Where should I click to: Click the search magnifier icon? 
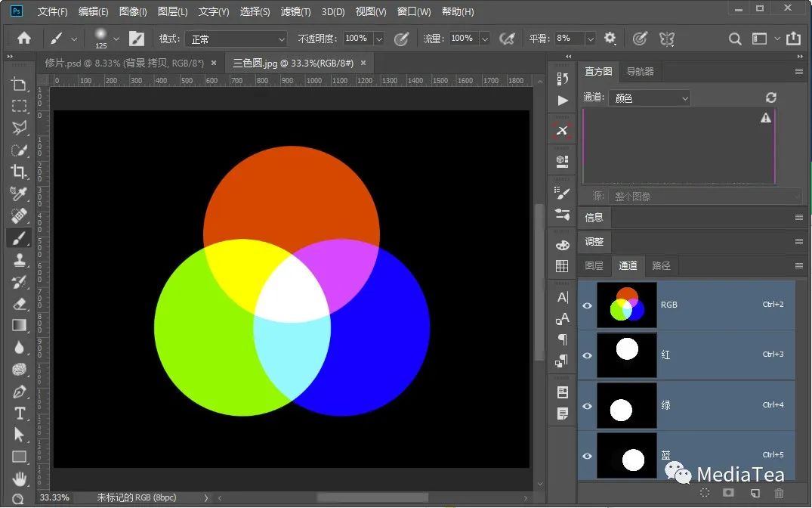click(x=734, y=39)
